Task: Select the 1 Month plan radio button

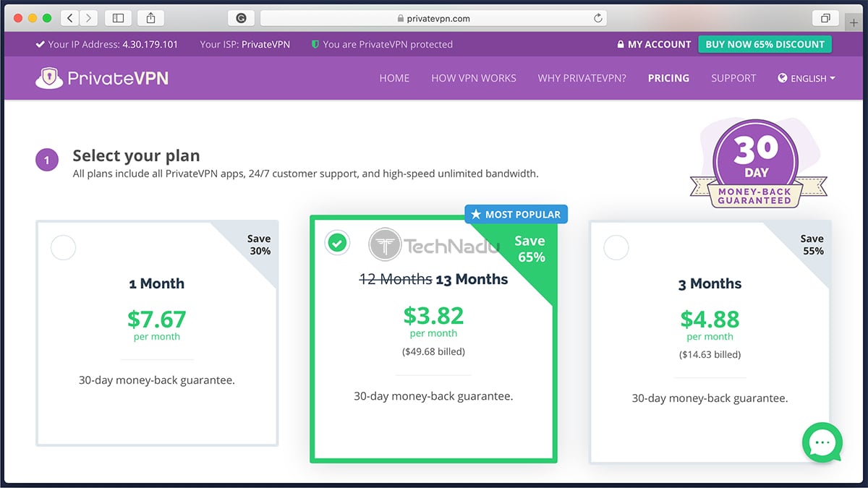Action: point(63,247)
